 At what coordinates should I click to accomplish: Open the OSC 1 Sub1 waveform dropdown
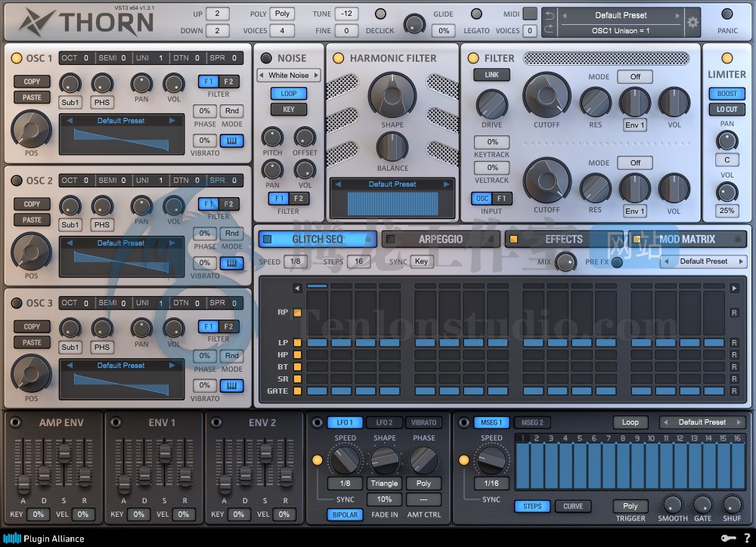(70, 102)
